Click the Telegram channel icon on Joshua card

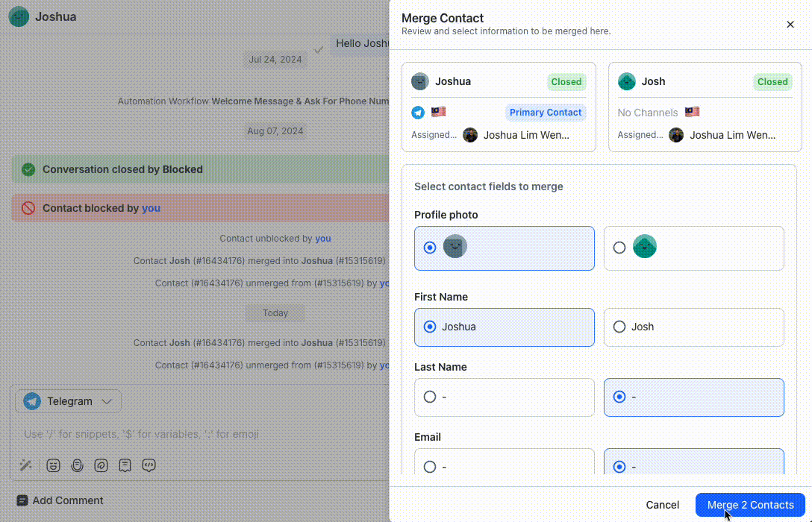tap(418, 113)
